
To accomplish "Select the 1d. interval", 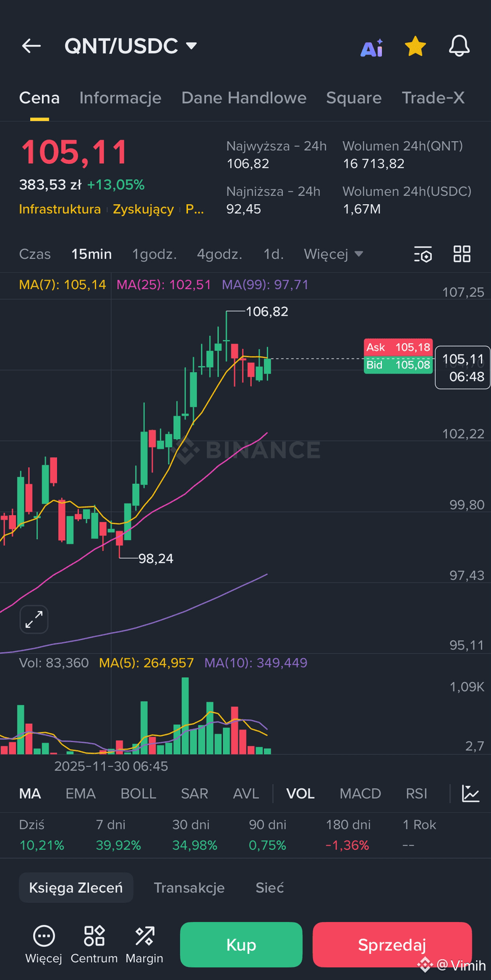I will coord(273,254).
